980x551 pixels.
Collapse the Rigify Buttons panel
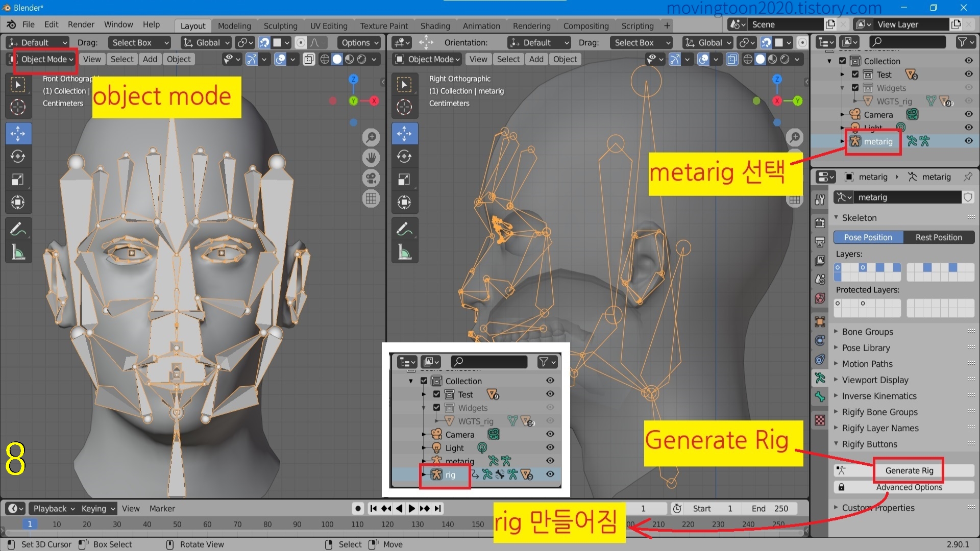869,444
